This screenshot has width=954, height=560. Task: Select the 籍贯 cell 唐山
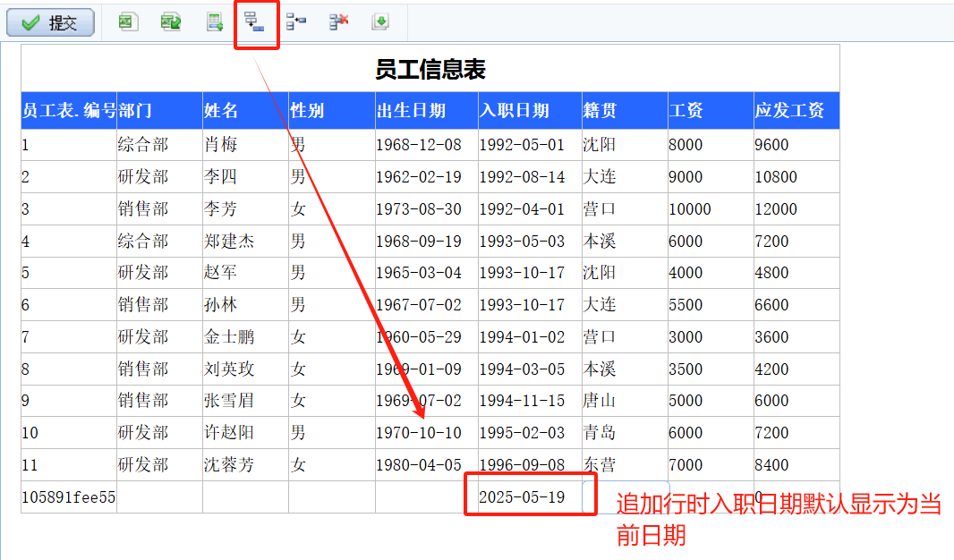[x=624, y=401]
